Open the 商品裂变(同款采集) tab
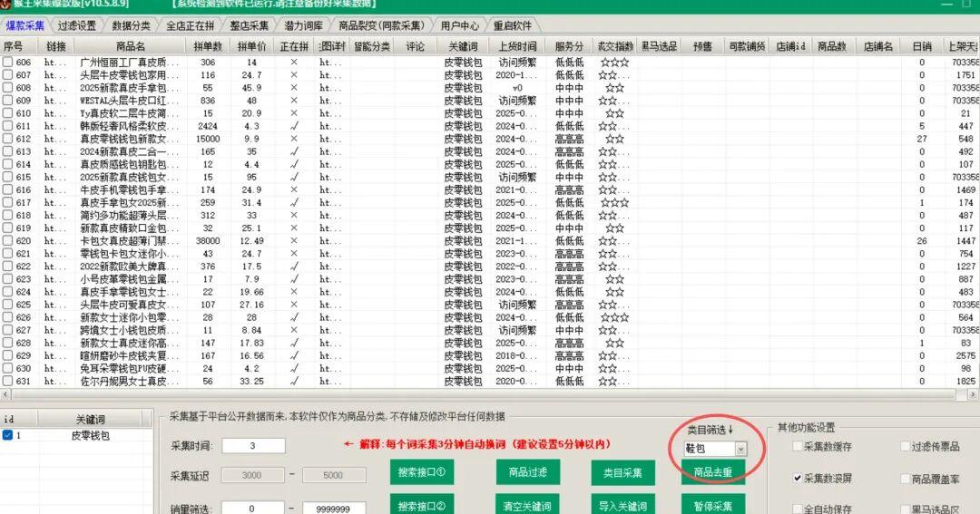This screenshot has height=514, width=980. pos(381,25)
